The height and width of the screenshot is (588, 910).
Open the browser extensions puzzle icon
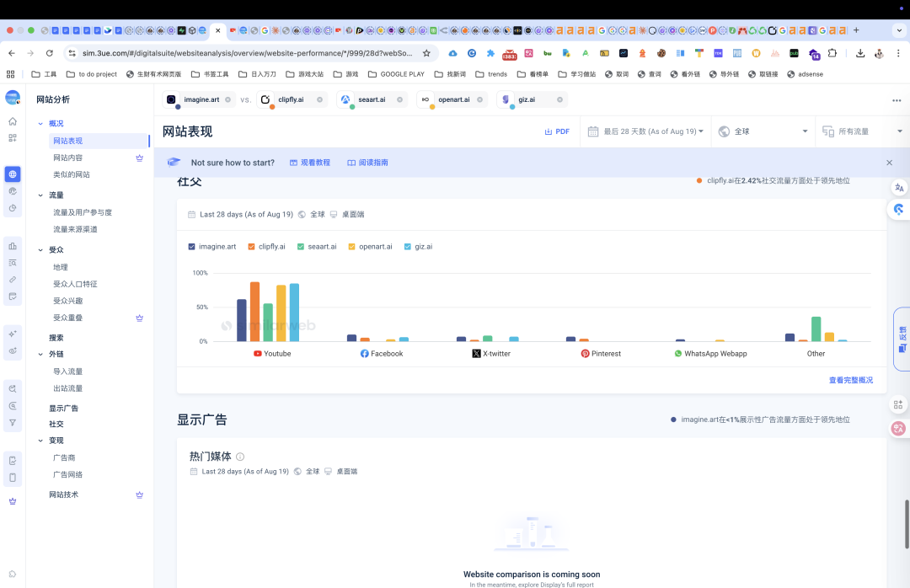[832, 53]
